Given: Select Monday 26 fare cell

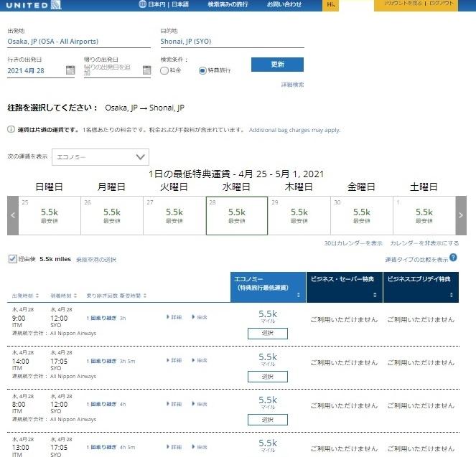Looking at the screenshot, I should coord(112,215).
